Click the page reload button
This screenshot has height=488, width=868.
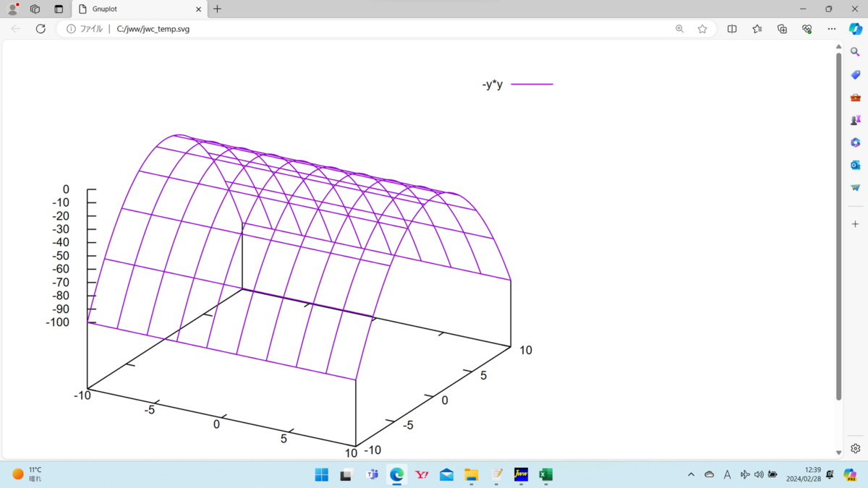pyautogui.click(x=41, y=29)
